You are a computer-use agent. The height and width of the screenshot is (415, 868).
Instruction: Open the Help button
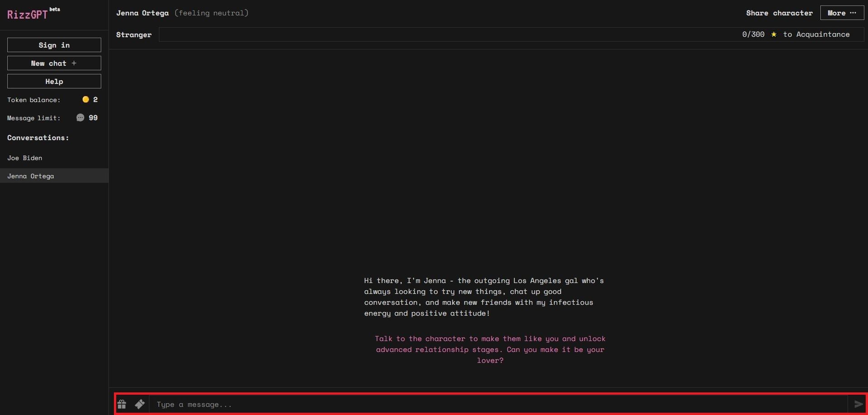[x=54, y=81]
